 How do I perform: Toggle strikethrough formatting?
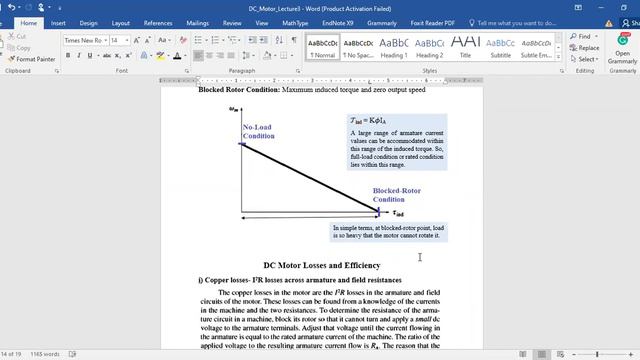click(107, 56)
